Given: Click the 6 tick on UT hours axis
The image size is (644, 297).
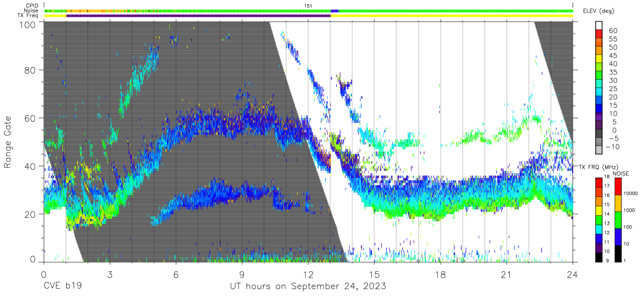Looking at the screenshot, I should click(176, 274).
